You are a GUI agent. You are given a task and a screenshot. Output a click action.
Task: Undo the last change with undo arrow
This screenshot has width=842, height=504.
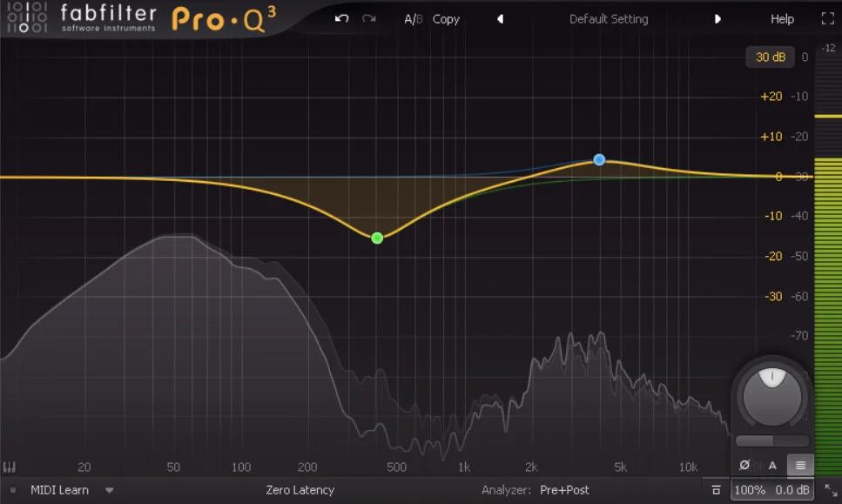pos(341,19)
